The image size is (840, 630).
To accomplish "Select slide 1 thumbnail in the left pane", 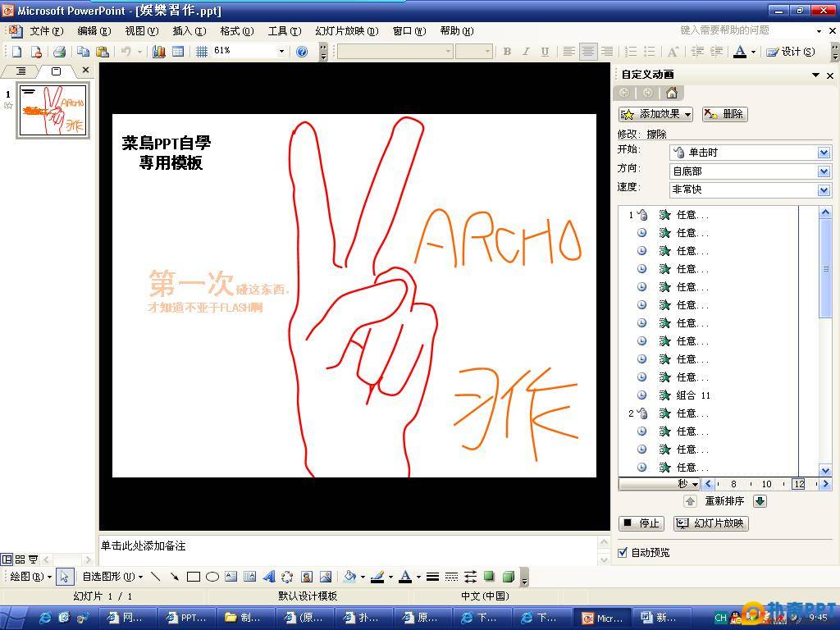I will click(53, 111).
